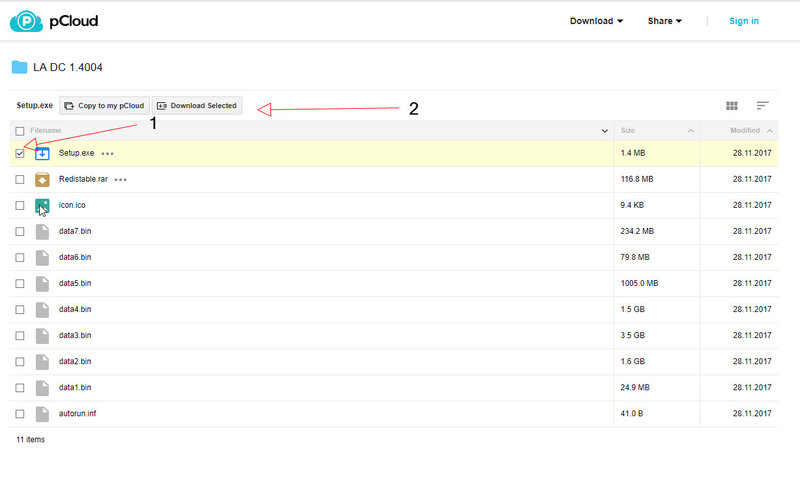Viewport: 800px width, 484px height.
Task: Toggle the select-all checkbox in header
Action: tap(20, 131)
